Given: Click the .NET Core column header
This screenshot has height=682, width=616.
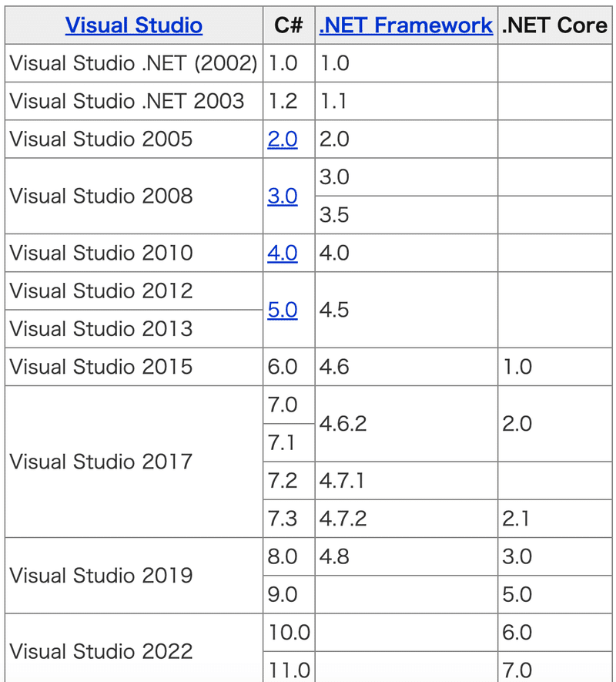Looking at the screenshot, I should pos(554,25).
